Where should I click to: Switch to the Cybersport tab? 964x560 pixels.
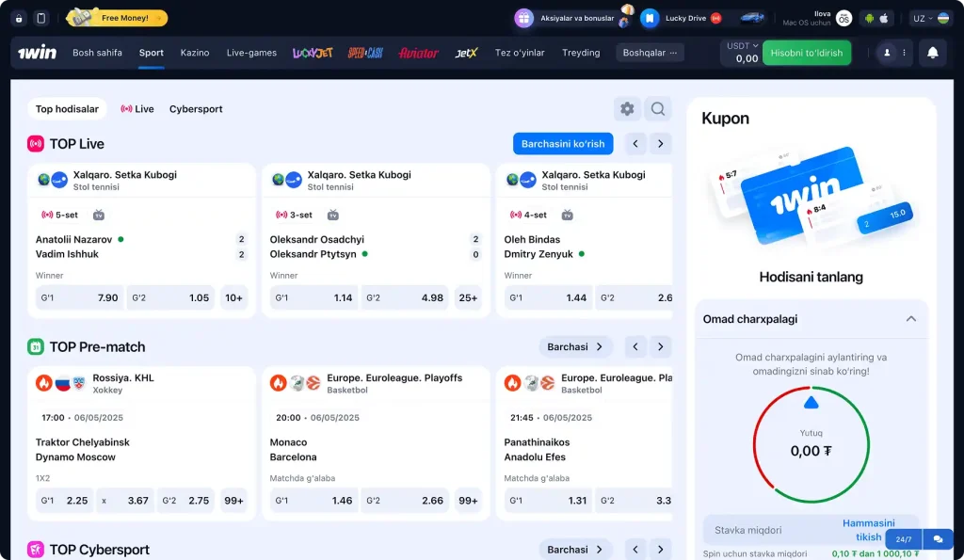pos(196,109)
